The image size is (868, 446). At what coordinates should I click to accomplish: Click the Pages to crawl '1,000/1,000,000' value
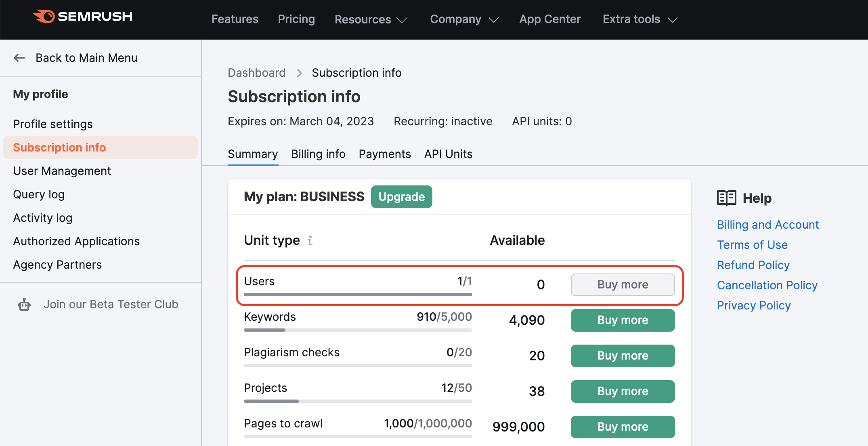[x=428, y=423]
